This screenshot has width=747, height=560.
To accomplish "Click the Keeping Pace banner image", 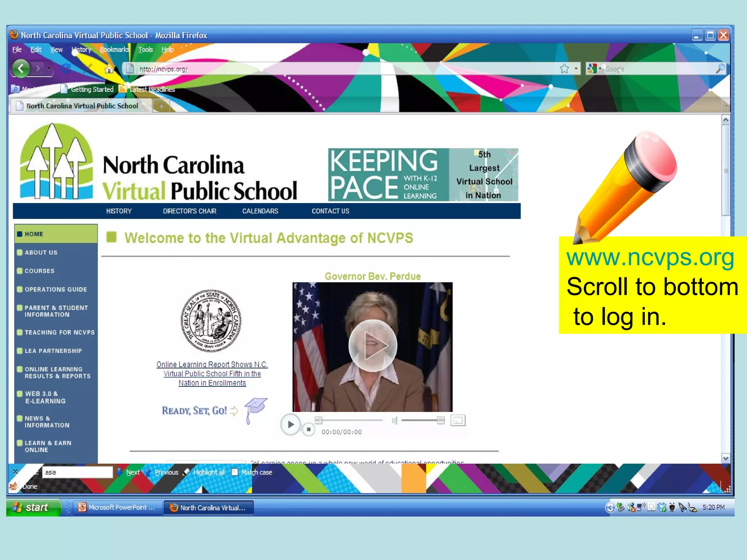I will click(x=423, y=174).
